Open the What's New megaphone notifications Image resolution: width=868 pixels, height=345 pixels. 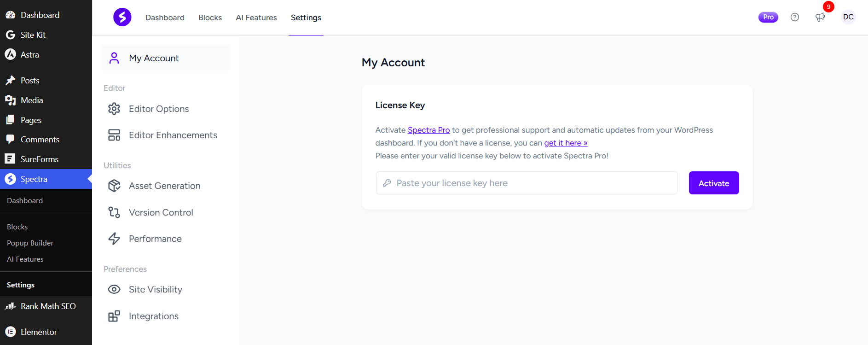click(x=820, y=18)
